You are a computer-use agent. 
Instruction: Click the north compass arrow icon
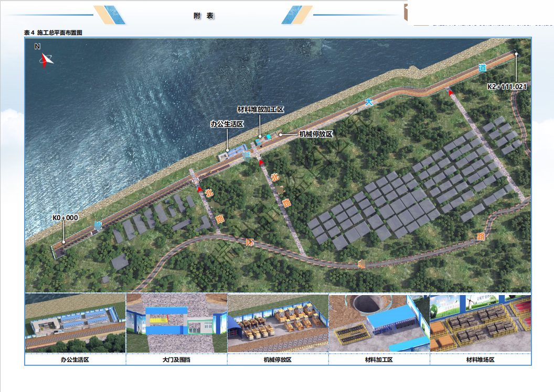tap(46, 60)
